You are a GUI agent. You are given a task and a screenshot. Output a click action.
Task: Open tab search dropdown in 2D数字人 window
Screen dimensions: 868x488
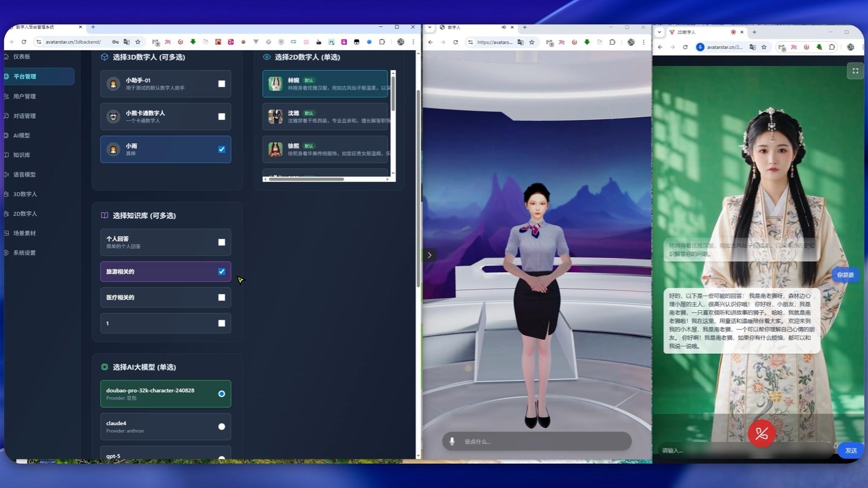pyautogui.click(x=659, y=32)
